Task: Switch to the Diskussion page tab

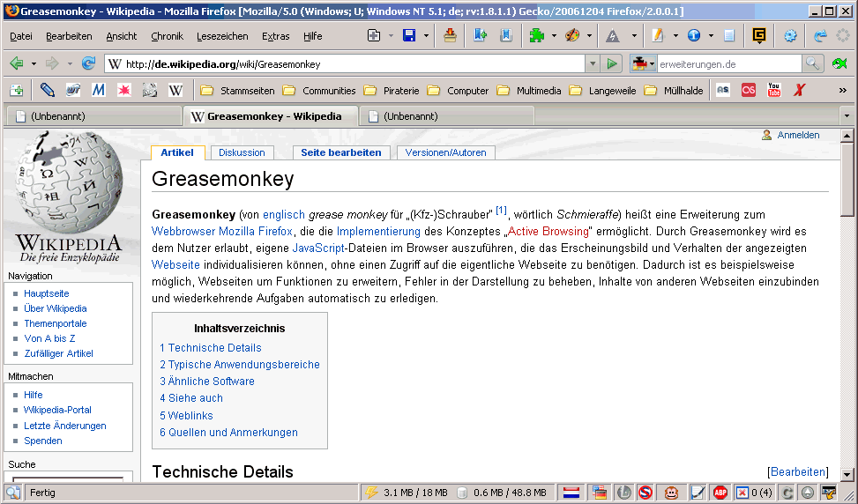Action: point(242,152)
